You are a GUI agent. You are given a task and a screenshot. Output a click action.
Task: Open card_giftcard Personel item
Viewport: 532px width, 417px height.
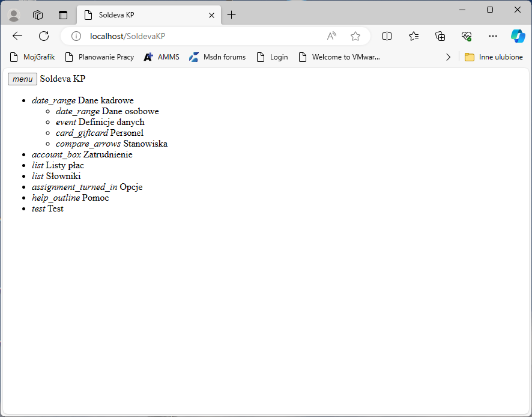coord(99,132)
